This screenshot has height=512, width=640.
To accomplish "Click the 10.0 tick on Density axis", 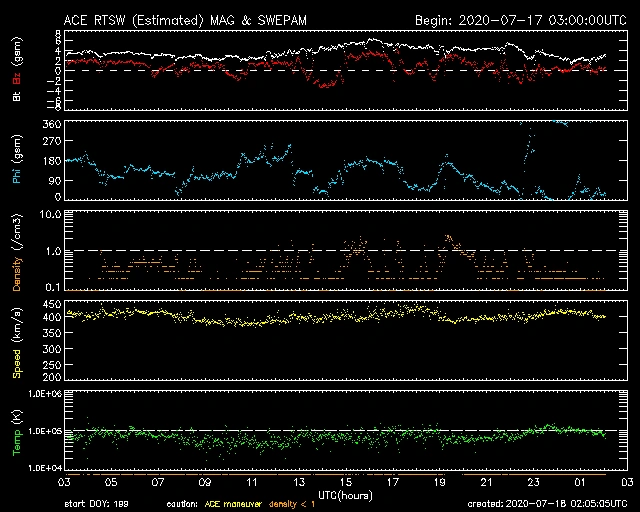I will tap(50, 214).
